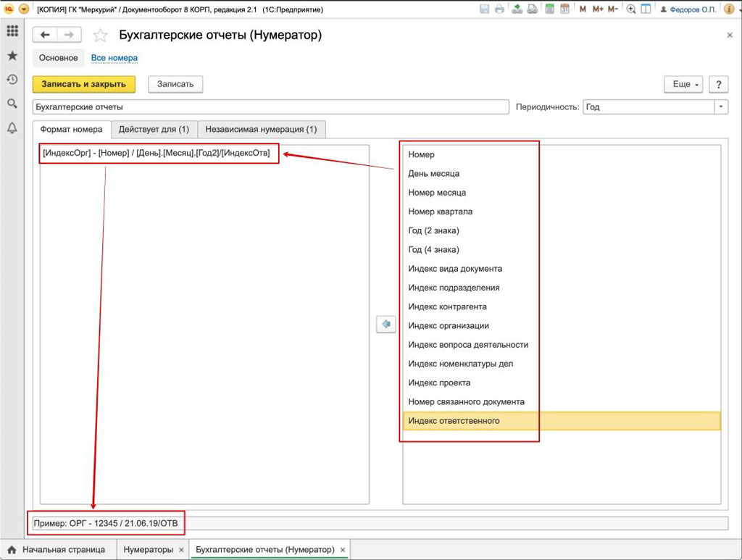Open Favorites star in left sidebar
This screenshot has height=560, width=742.
pyautogui.click(x=12, y=56)
